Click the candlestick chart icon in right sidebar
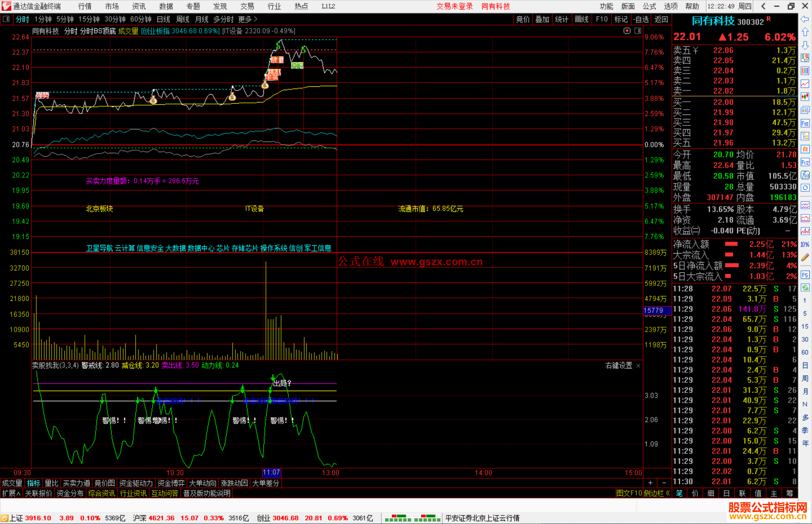This screenshot has height=524, width=812. (805, 97)
